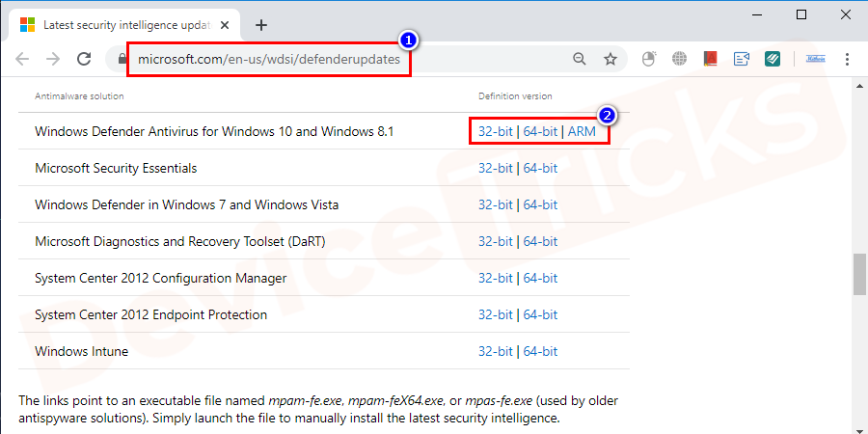The height and width of the screenshot is (434, 868).
Task: Open the red dictionary book extension
Action: point(711,59)
